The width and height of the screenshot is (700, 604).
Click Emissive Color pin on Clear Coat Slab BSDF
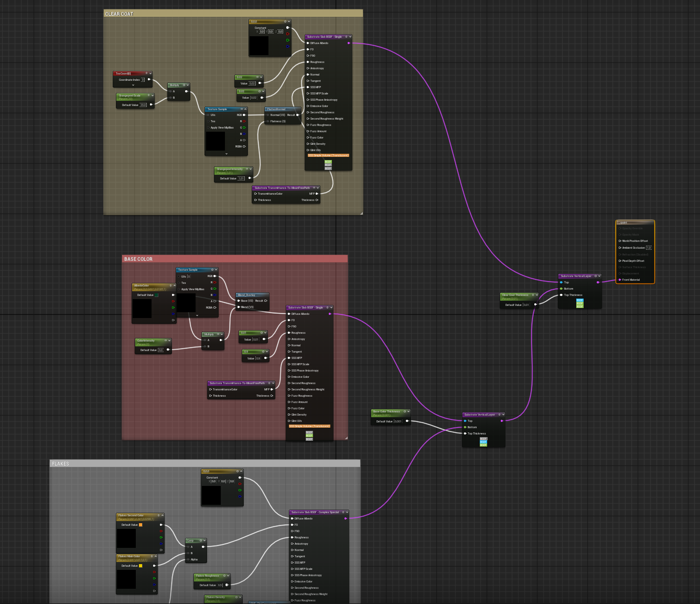[x=308, y=106]
